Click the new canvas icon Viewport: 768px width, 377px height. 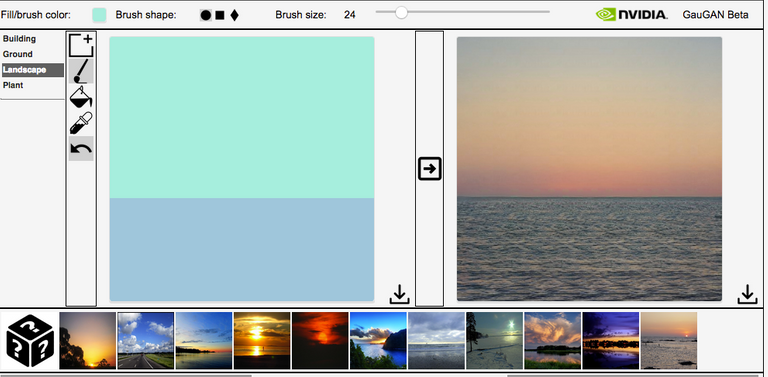point(81,46)
